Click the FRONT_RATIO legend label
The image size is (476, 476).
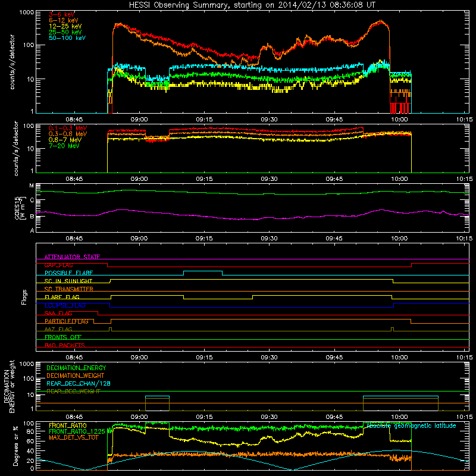tap(68, 425)
